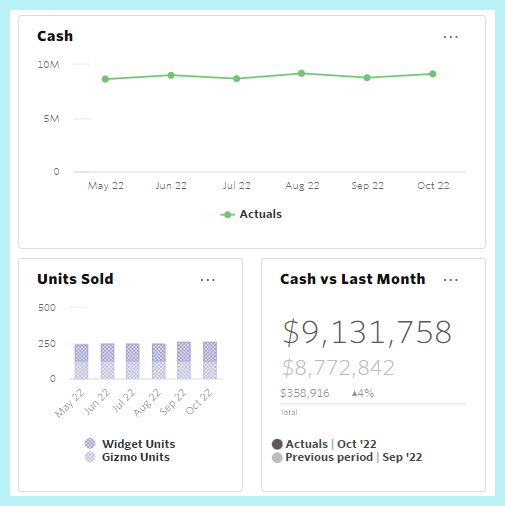Click the May 22 bar in Units Sold
Image resolution: width=505 pixels, height=506 pixels.
[81, 361]
